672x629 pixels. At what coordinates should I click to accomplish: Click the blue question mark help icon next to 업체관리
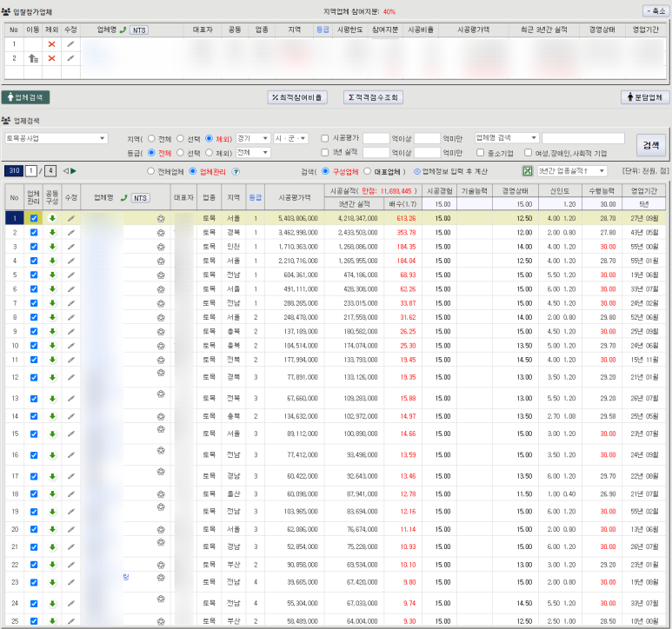[x=236, y=172]
